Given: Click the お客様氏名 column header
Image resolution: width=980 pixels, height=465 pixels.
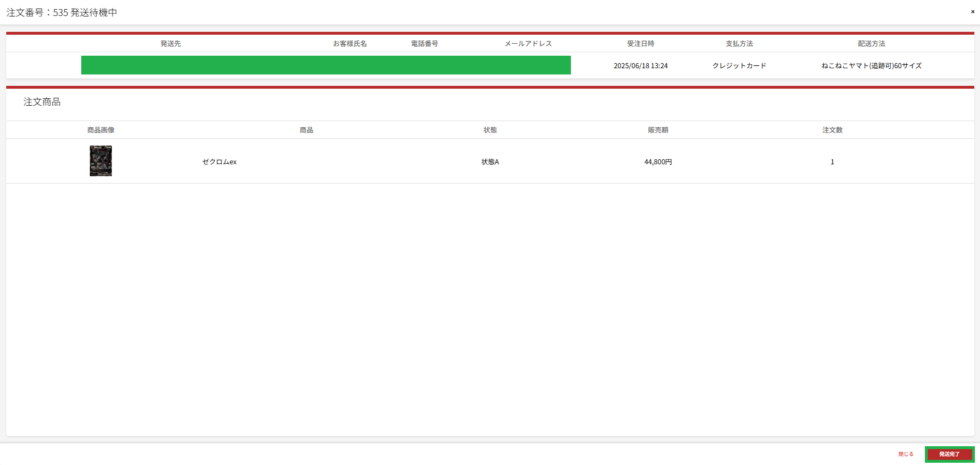Looking at the screenshot, I should click(x=349, y=44).
